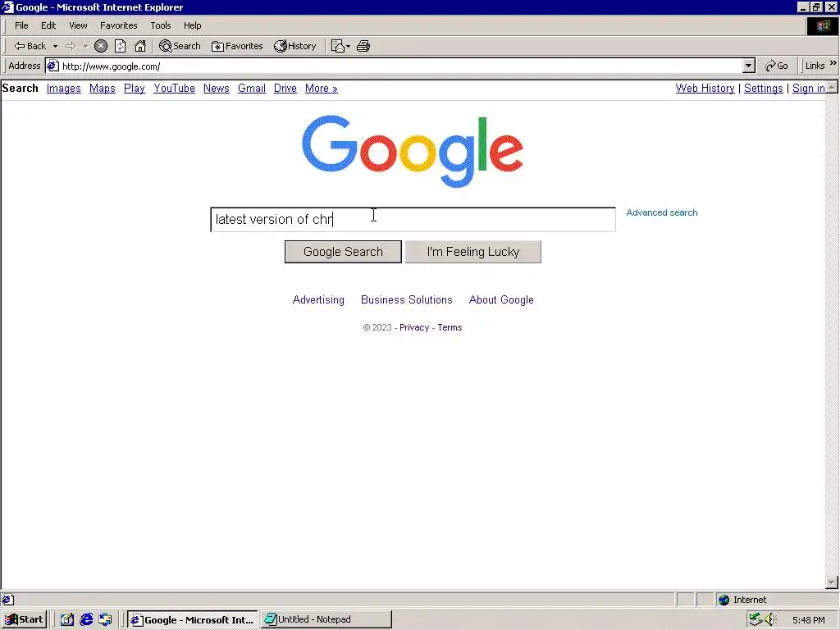Screen dimensions: 840x630
Task: Open the Edit button dropdown arrow
Action: coord(348,47)
